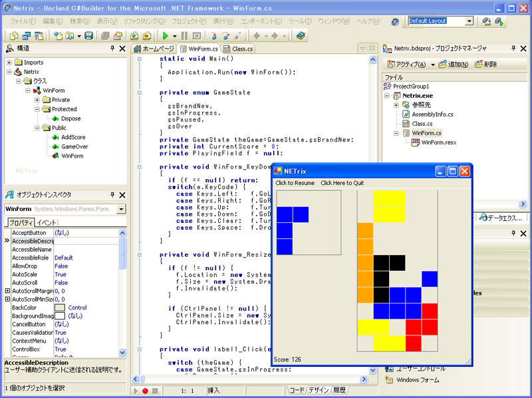Click the Forward navigation arrow in toolbar
This screenshot has width=532, height=398.
click(x=275, y=36)
